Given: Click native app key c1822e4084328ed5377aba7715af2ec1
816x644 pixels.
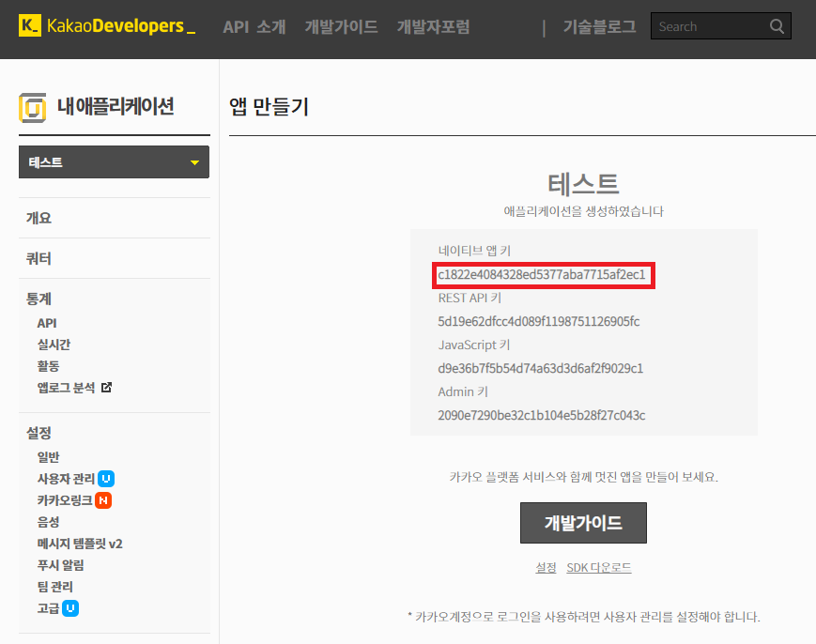Looking at the screenshot, I should point(542,275).
